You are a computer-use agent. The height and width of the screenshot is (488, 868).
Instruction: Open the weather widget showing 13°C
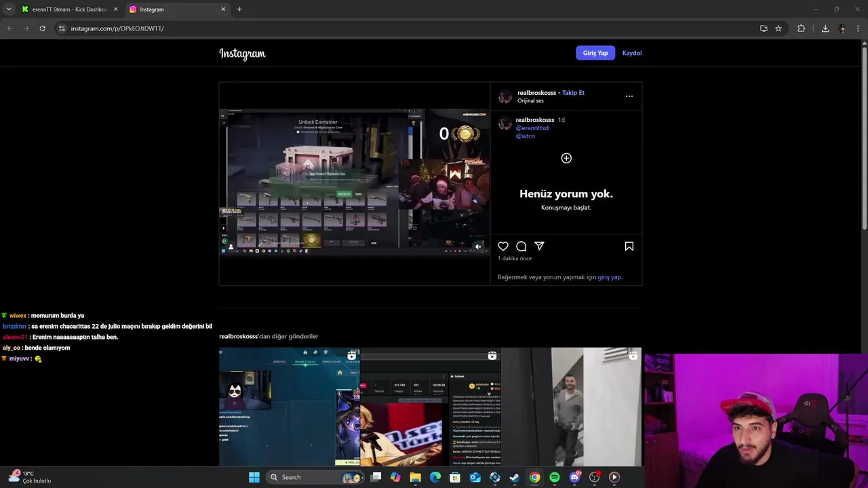click(31, 476)
